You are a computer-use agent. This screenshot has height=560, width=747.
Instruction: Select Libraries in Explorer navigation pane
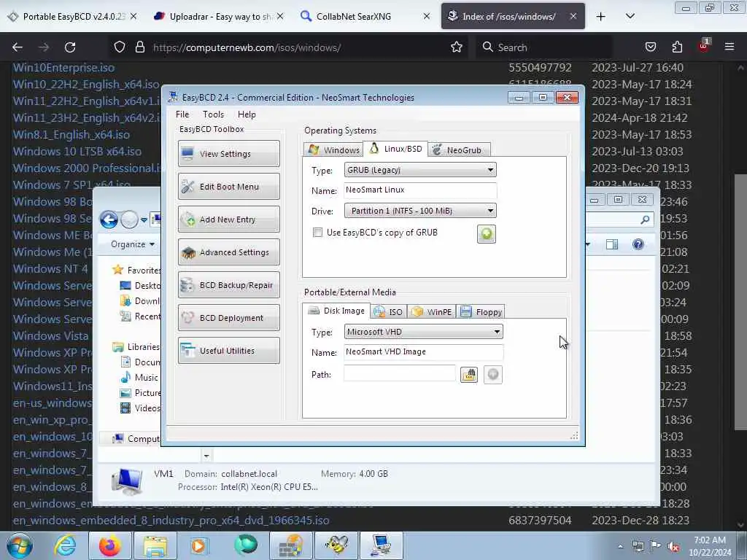(x=136, y=346)
